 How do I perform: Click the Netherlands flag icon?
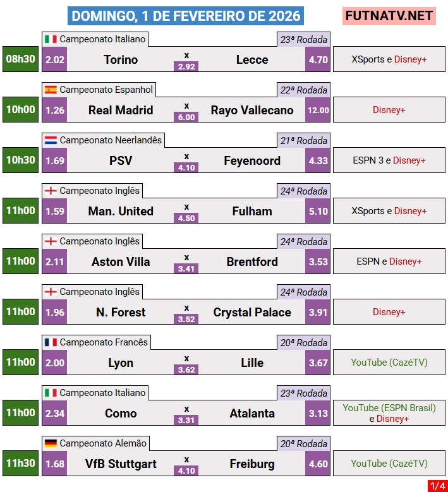[51, 140]
